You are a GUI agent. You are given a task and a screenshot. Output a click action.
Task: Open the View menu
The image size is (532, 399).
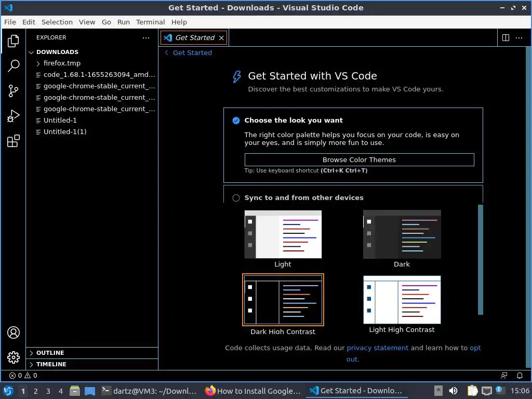coord(87,22)
